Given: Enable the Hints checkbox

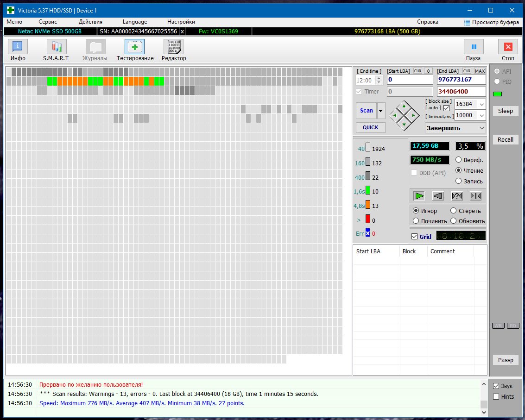Looking at the screenshot, I should pyautogui.click(x=496, y=396).
